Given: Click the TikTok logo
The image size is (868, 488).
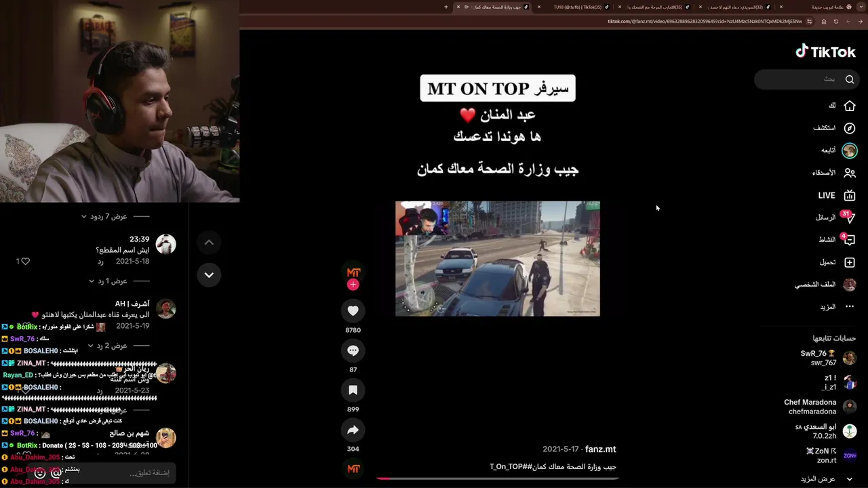Looking at the screenshot, I should coord(825,52).
